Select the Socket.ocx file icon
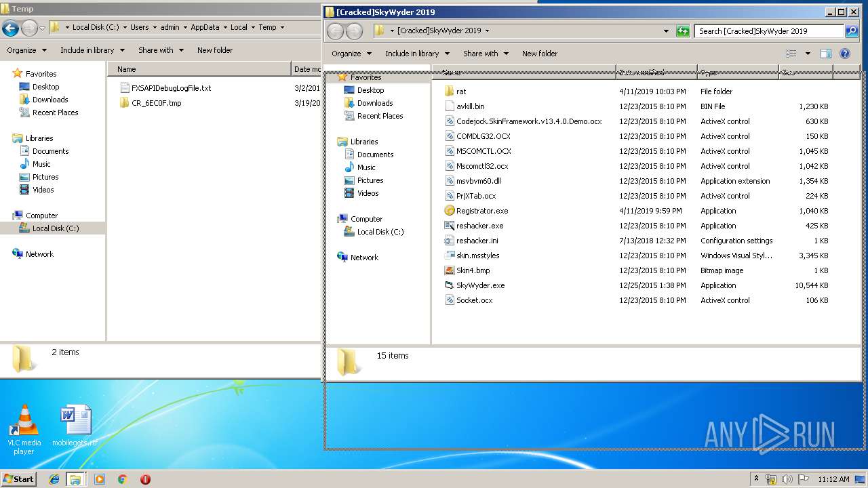 449,300
